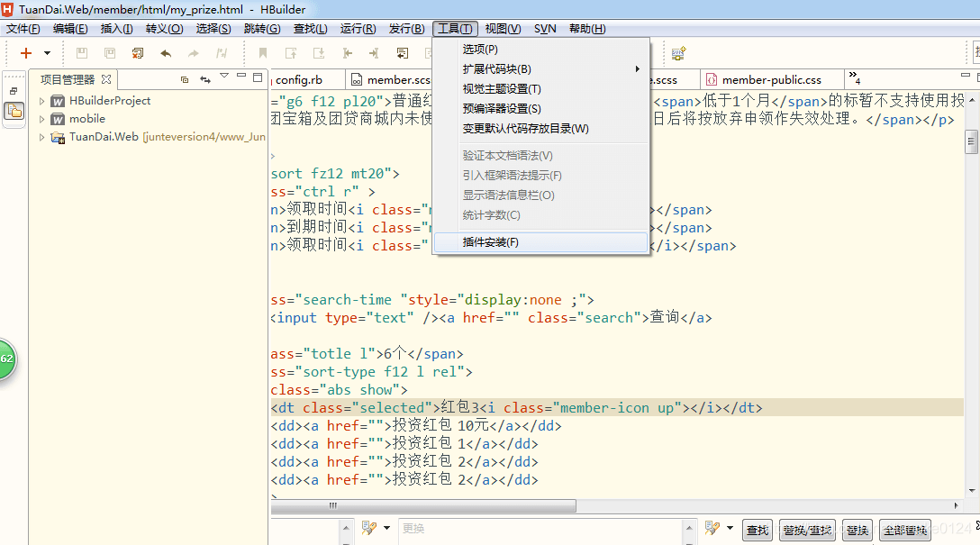Show hidden editor tabs list
The image size is (980, 545).
855,78
